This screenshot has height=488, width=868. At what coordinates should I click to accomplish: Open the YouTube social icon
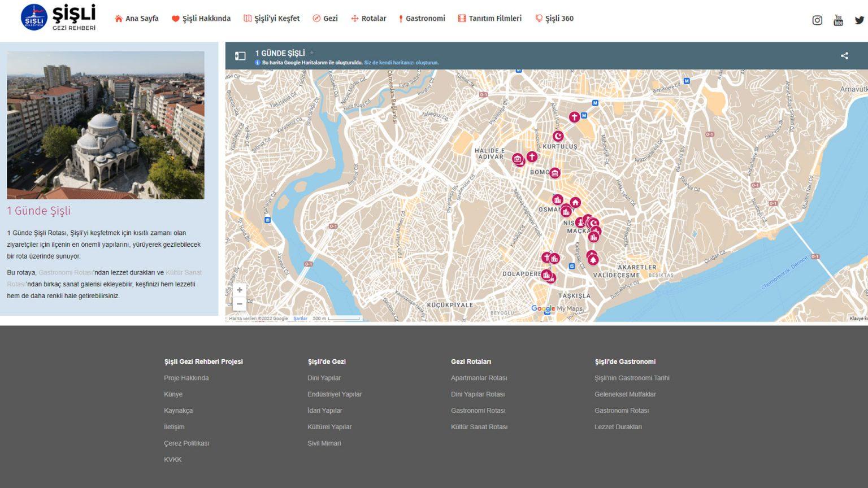pos(838,20)
